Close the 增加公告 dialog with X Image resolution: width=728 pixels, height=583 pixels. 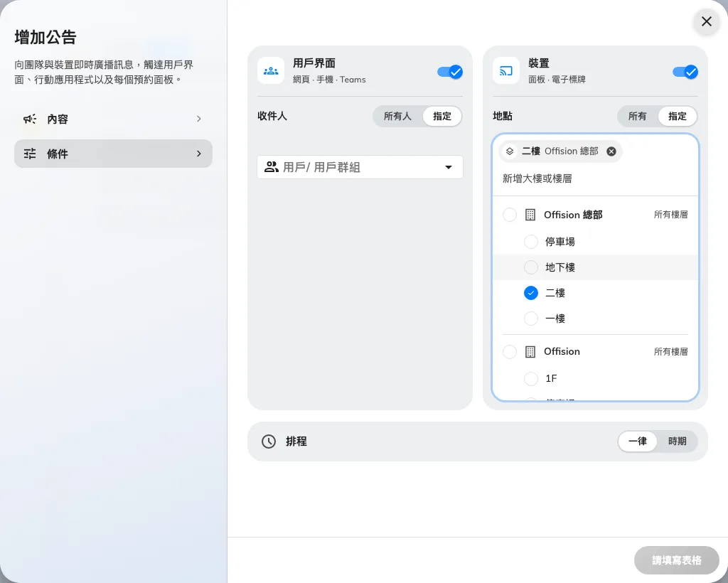pos(706,21)
